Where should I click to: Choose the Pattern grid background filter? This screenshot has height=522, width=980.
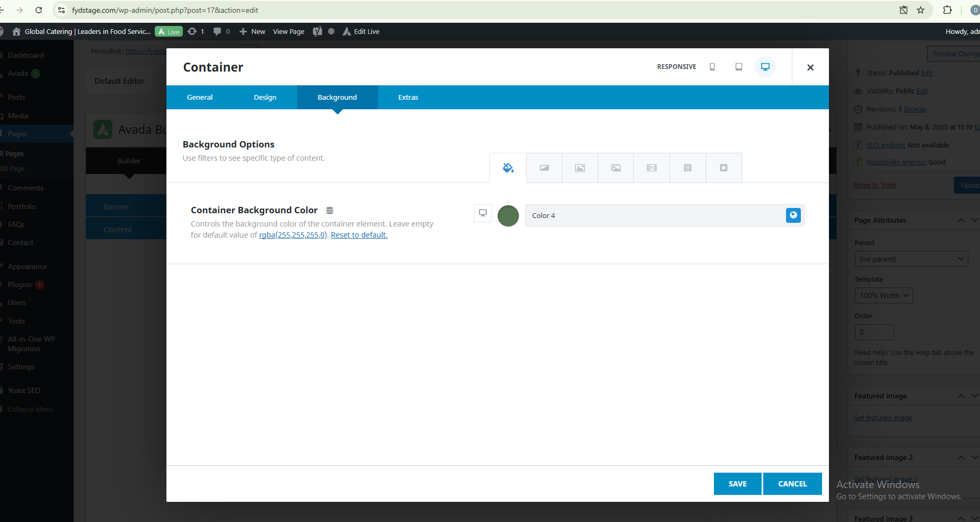tap(687, 168)
